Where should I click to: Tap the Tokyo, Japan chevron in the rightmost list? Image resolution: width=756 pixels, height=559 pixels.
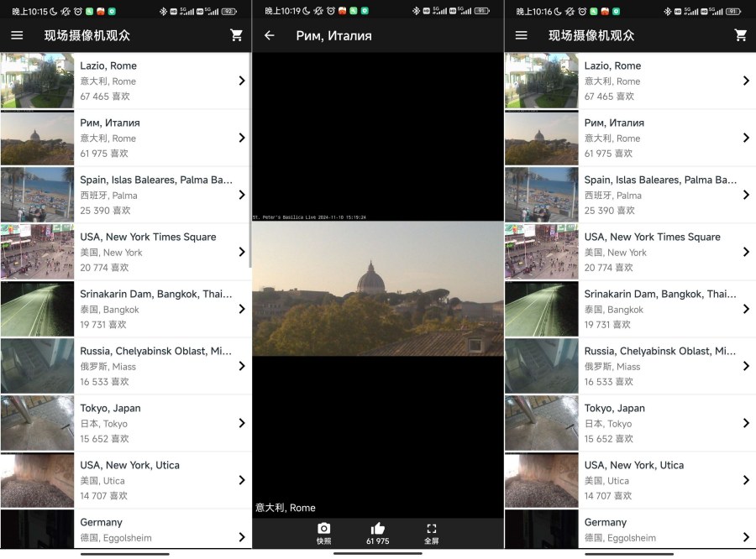point(745,423)
